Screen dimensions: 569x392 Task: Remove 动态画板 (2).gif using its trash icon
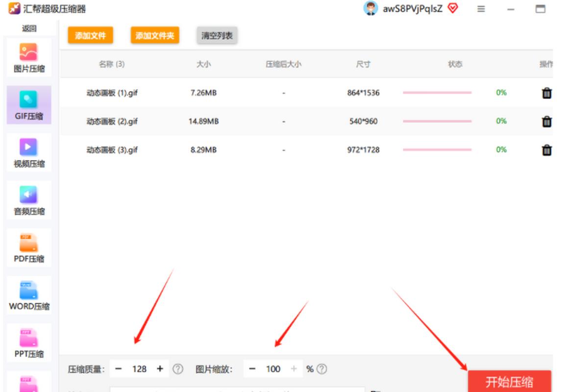(546, 122)
